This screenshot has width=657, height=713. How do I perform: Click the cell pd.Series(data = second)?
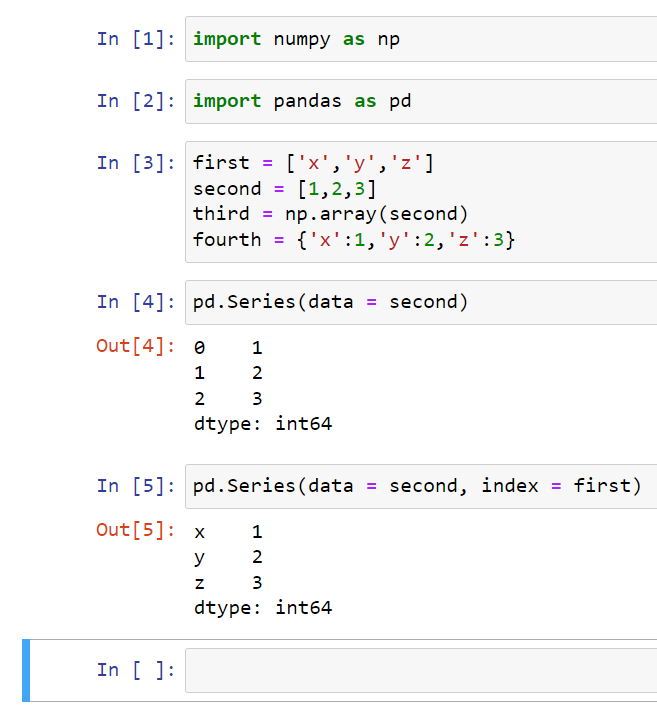[x=421, y=302]
